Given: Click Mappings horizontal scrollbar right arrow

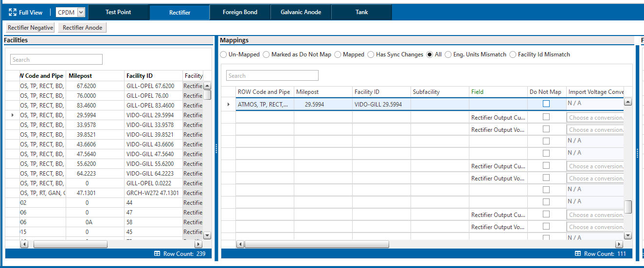Looking at the screenshot, I should (x=619, y=244).
